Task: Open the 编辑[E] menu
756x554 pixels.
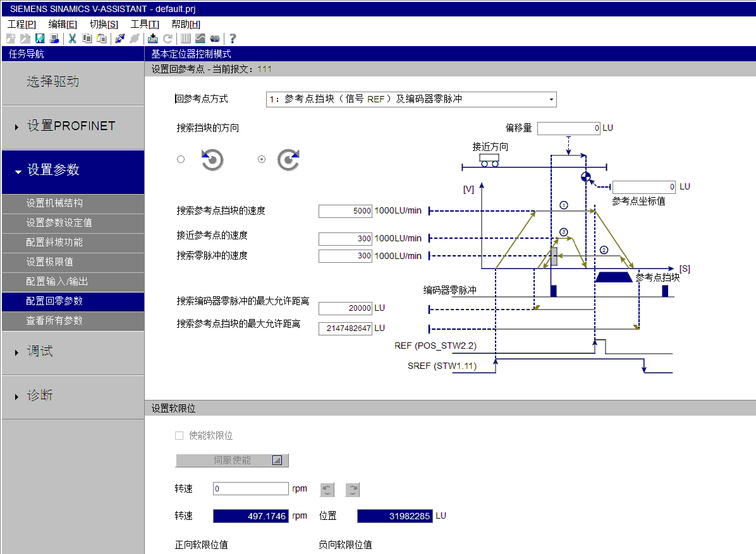Action: pos(63,24)
